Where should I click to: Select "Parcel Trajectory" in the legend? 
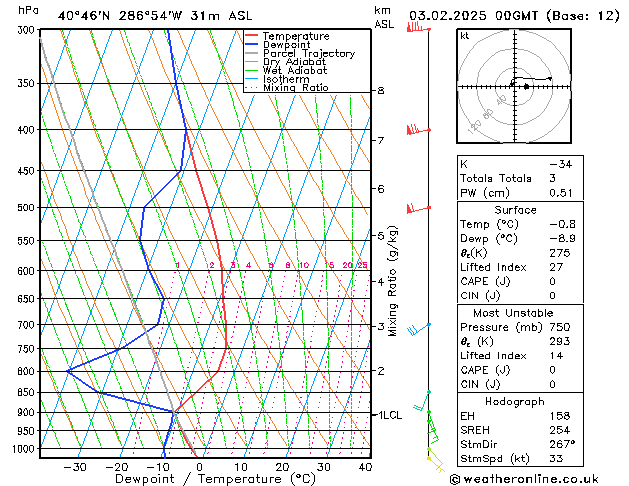pos(309,53)
